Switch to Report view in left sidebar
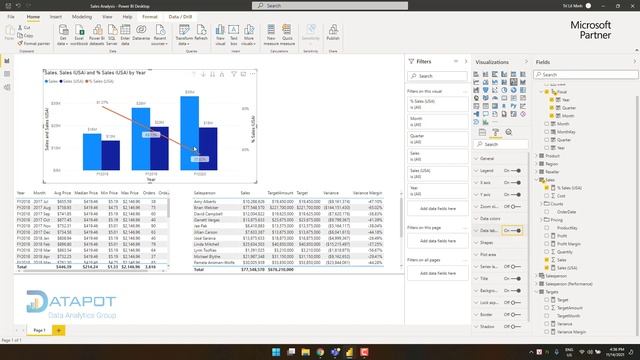Screen dimensions: 640x360 (x=7, y=61)
